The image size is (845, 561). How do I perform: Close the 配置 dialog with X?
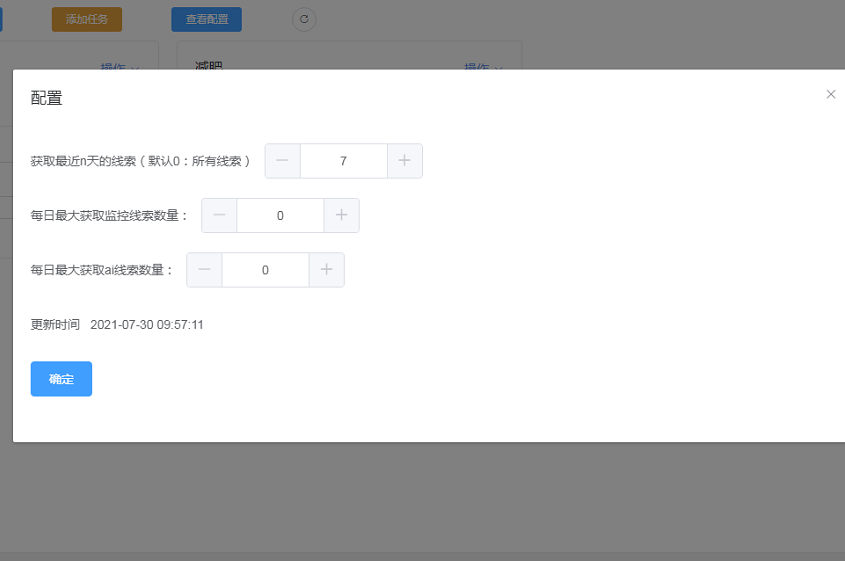tap(830, 94)
